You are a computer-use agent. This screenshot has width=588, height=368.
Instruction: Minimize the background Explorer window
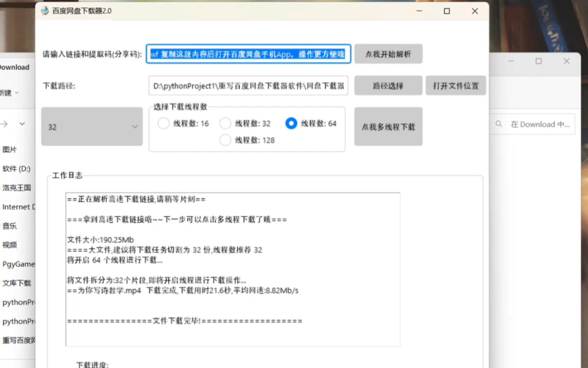click(511, 61)
